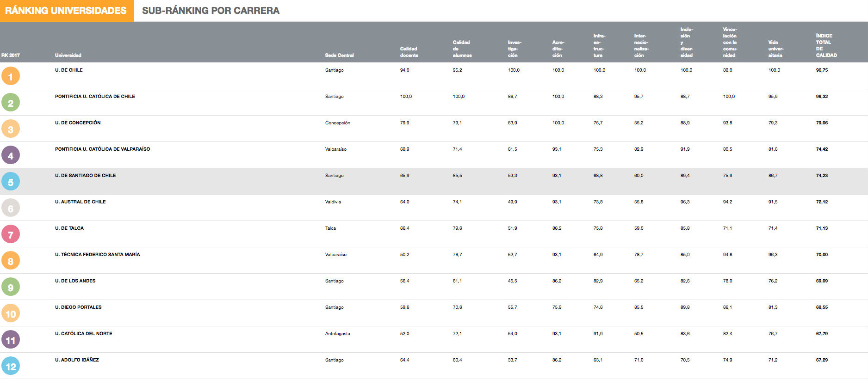
Task: Click the green rank 2 circle badge
Action: pyautogui.click(x=11, y=102)
